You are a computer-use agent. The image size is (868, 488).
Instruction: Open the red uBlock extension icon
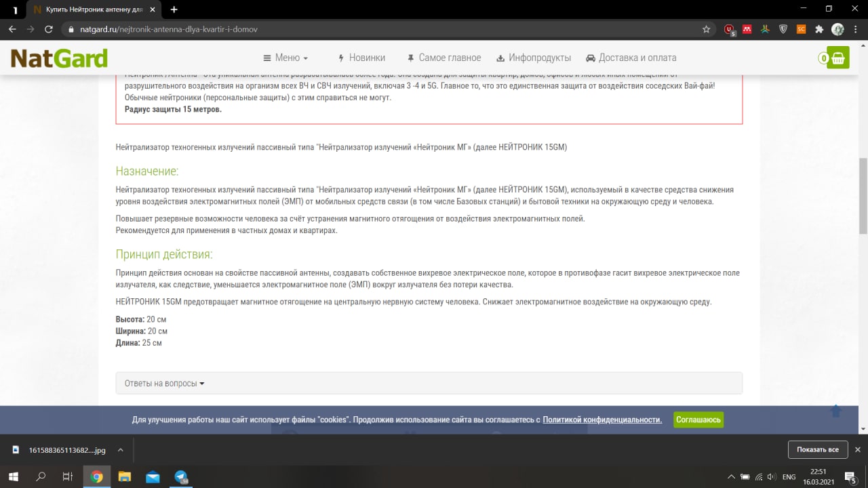729,29
